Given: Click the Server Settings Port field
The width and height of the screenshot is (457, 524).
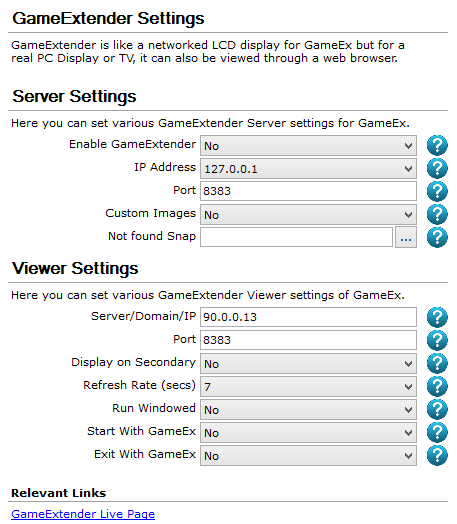Looking at the screenshot, I should click(308, 191).
